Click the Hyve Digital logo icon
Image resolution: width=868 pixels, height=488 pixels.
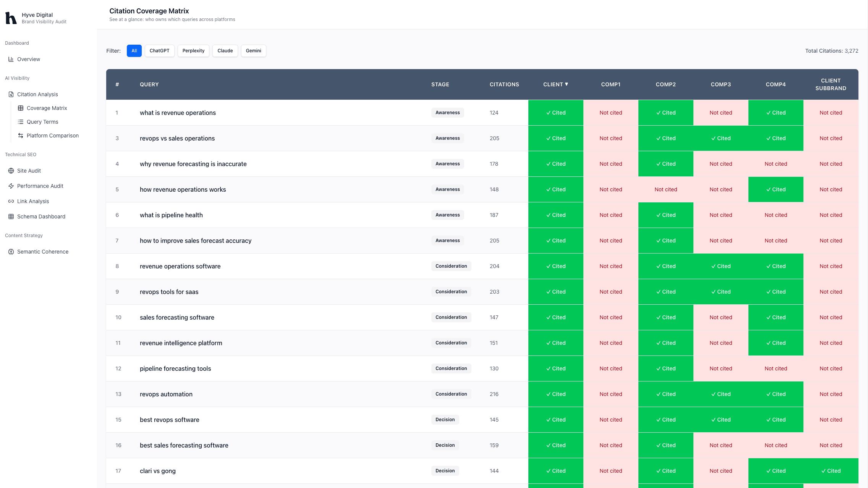[11, 18]
